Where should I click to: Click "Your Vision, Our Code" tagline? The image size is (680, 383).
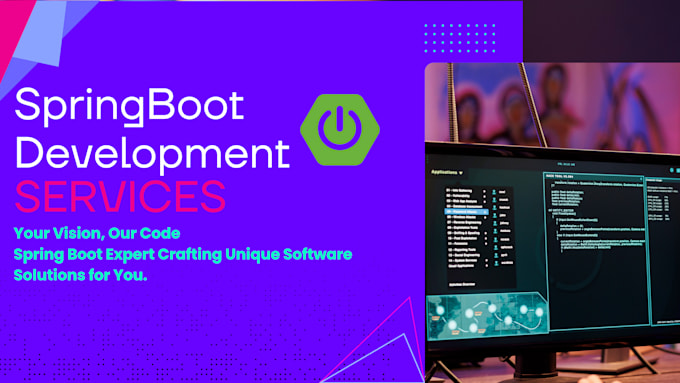pos(97,233)
